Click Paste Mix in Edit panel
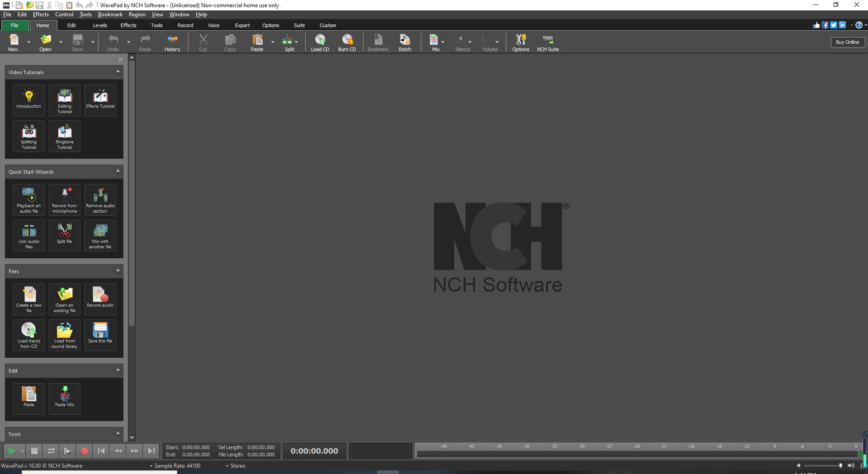The height and width of the screenshot is (474, 868). pyautogui.click(x=65, y=398)
